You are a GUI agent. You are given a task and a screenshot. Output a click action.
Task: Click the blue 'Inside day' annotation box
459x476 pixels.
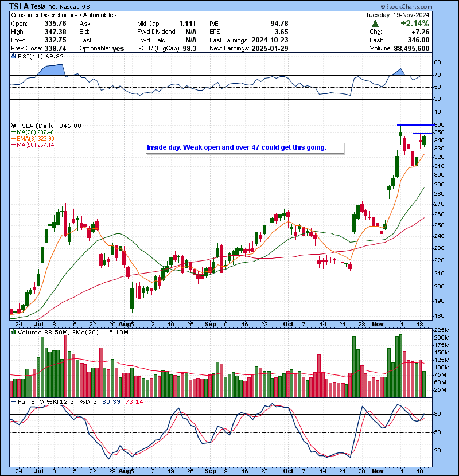[x=245, y=147]
